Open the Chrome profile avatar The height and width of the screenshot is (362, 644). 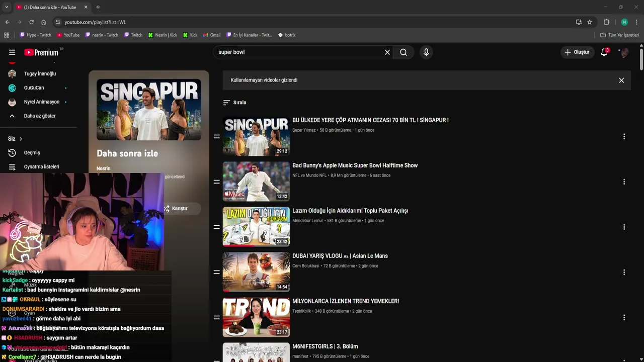point(624,22)
